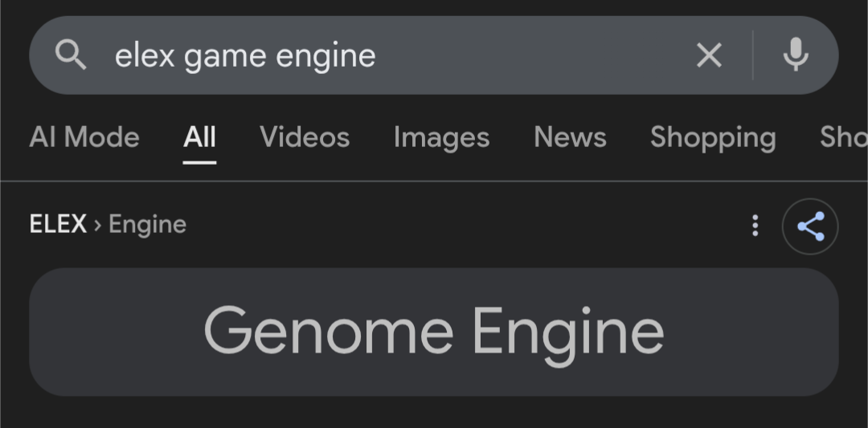Viewport: 868px width, 428px height.
Task: Go to the News tab
Action: (x=570, y=137)
